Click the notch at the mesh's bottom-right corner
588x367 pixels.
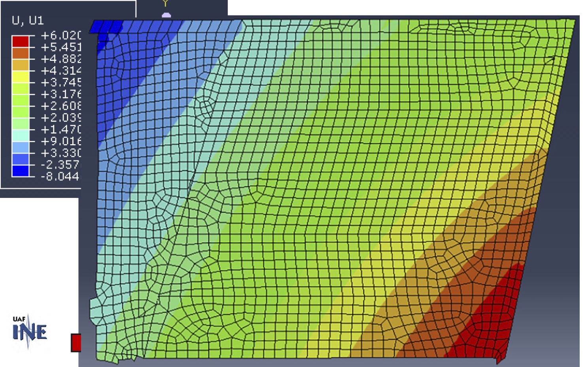[x=500, y=359]
